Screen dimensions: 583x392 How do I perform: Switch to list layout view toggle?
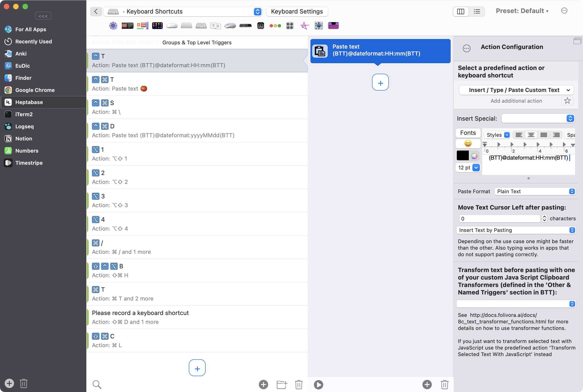pos(477,11)
